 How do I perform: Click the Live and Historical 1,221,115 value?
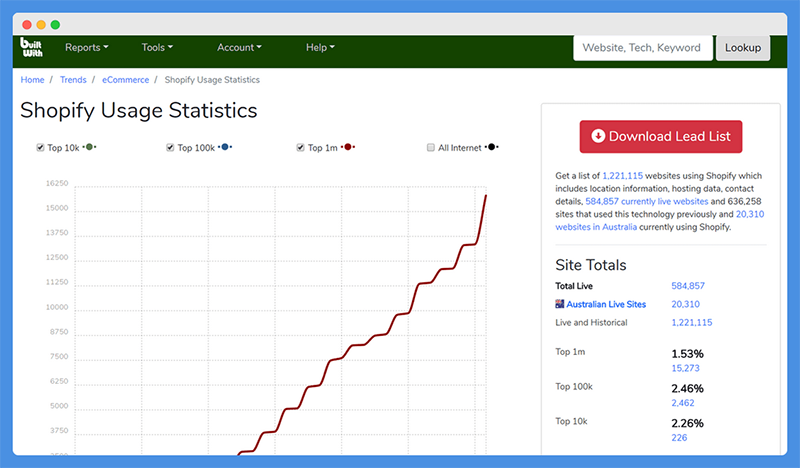click(691, 323)
